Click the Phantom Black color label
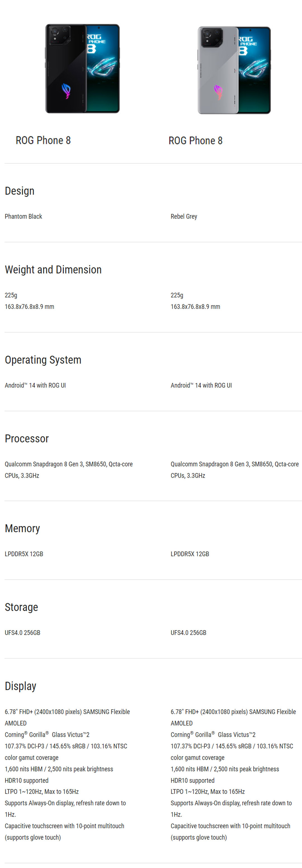Viewport: 302px width, 868px height. click(23, 216)
